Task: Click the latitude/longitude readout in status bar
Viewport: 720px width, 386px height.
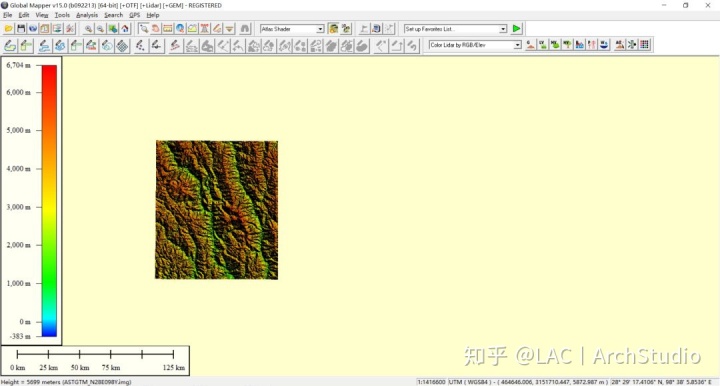Action: click(661, 382)
